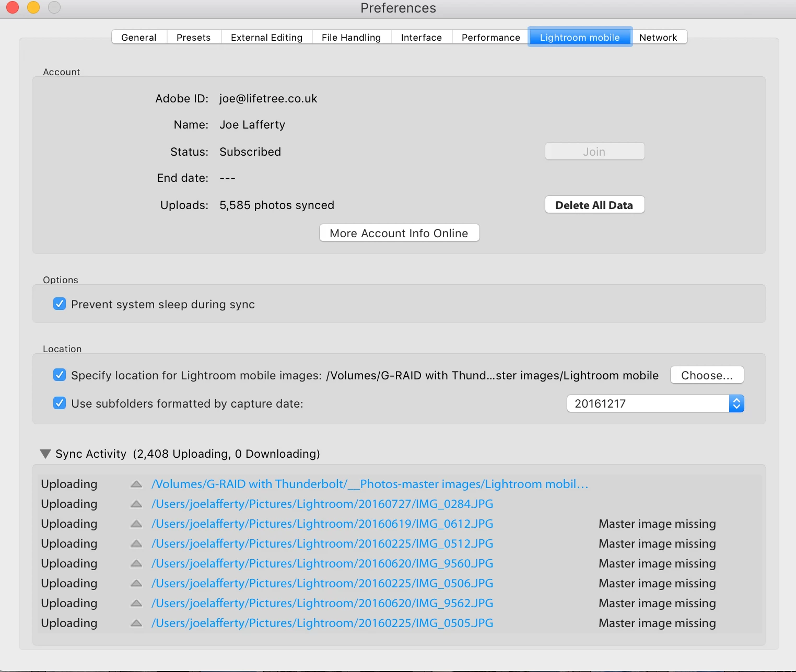Click More Account Info Online button
The height and width of the screenshot is (672, 796).
(x=400, y=233)
